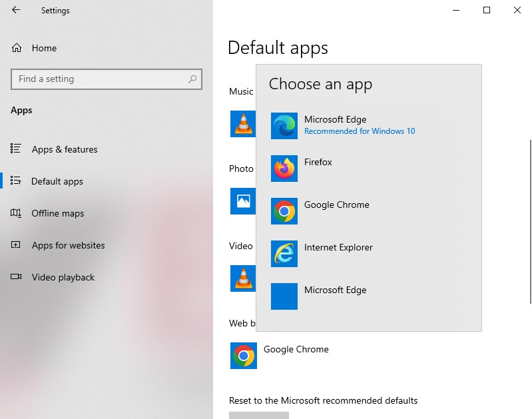The height and width of the screenshot is (419, 532).
Task: Select the Firefox label in the list
Action: click(318, 163)
